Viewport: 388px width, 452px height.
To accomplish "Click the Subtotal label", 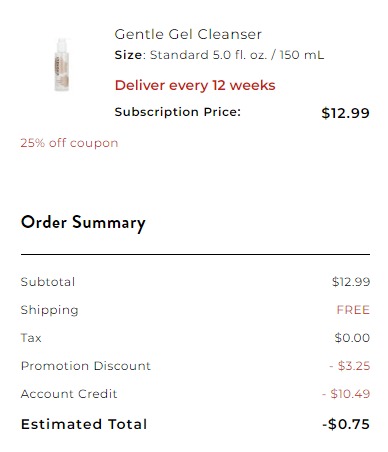I will tap(48, 282).
